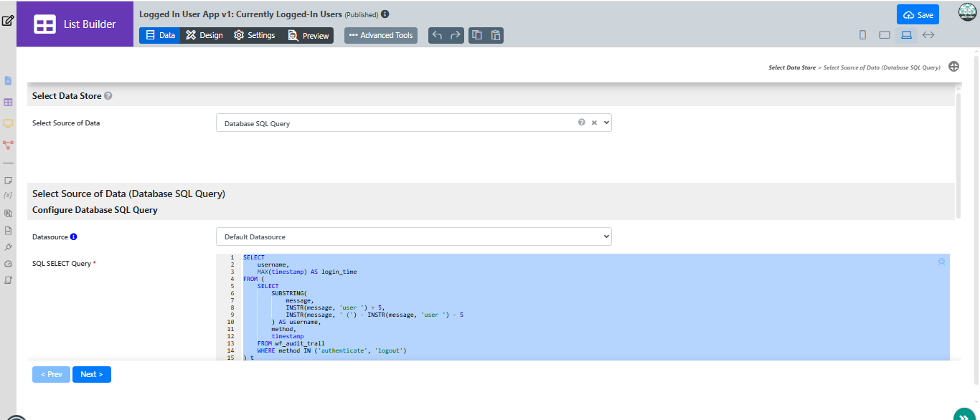Screen dimensions: 980x420
Task: Click the Next button
Action: coord(92,374)
